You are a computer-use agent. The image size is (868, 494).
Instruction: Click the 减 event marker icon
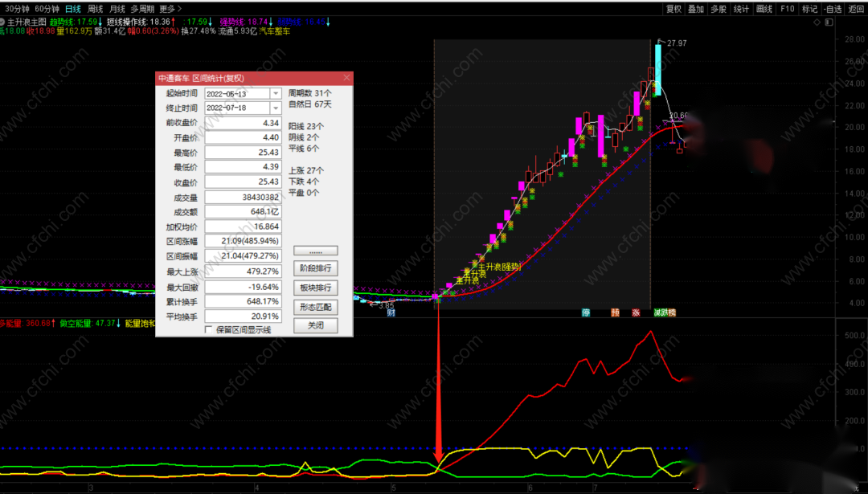pos(658,312)
